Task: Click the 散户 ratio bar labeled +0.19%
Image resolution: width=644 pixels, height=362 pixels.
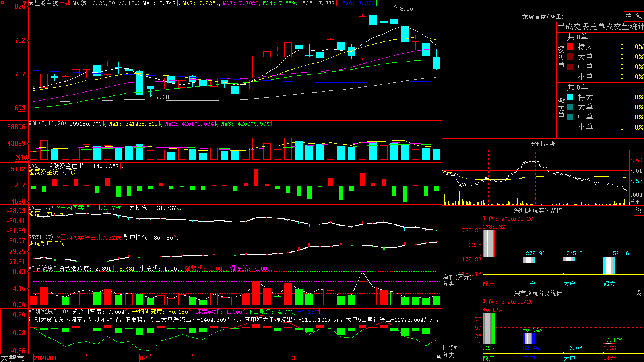Action: click(488, 329)
